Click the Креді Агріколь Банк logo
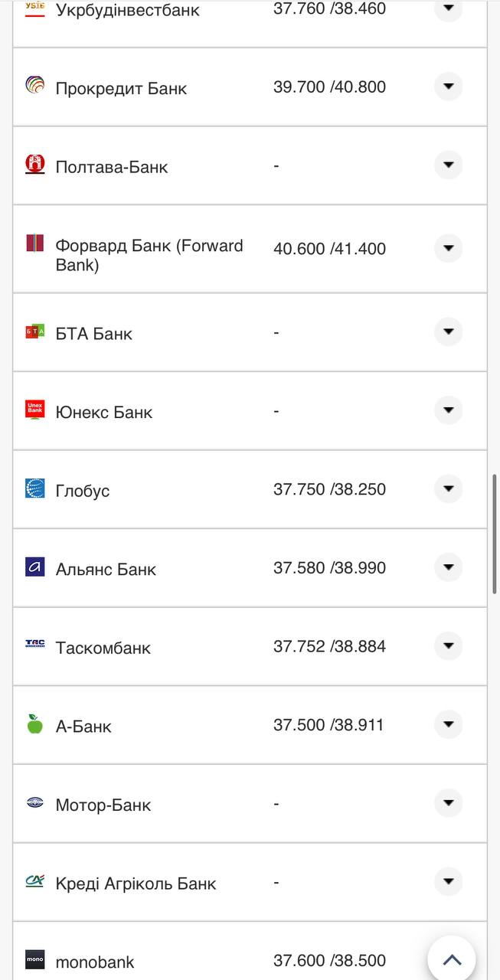Viewport: 500px width, 980px height. [x=35, y=881]
